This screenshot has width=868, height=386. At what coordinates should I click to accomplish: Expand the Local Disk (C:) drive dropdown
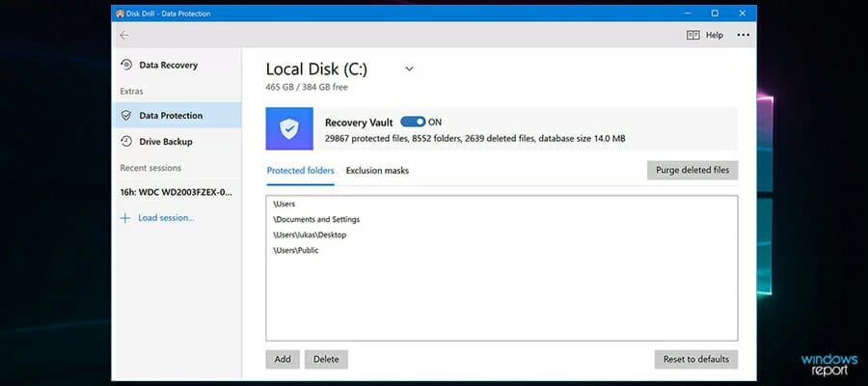click(409, 69)
